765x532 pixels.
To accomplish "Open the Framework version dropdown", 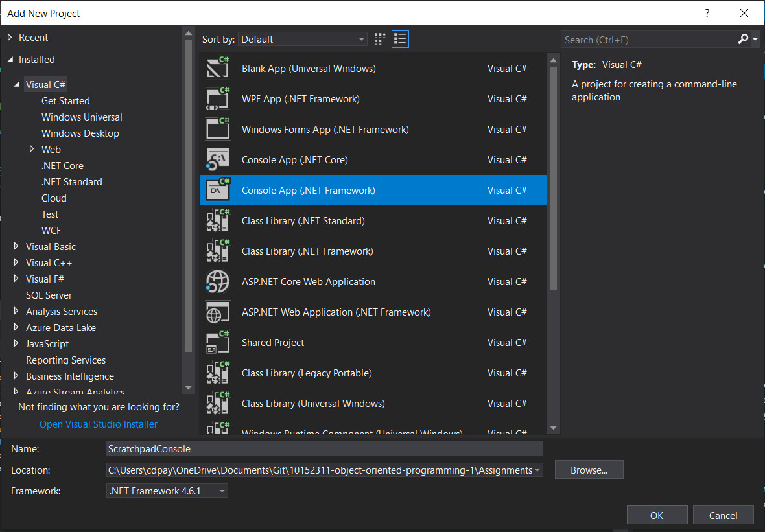I will click(x=167, y=491).
